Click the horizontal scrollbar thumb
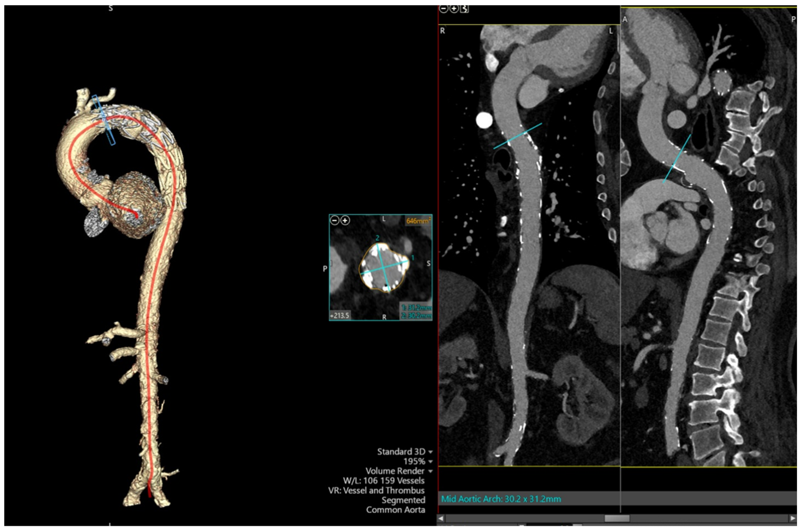Screen dimensions: 802x532 617,518
